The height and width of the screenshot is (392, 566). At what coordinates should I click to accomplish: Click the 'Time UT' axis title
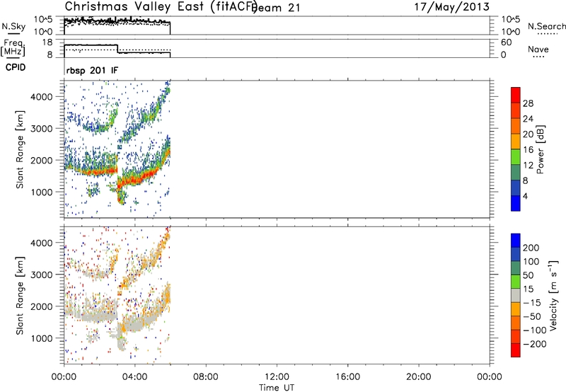tap(277, 388)
